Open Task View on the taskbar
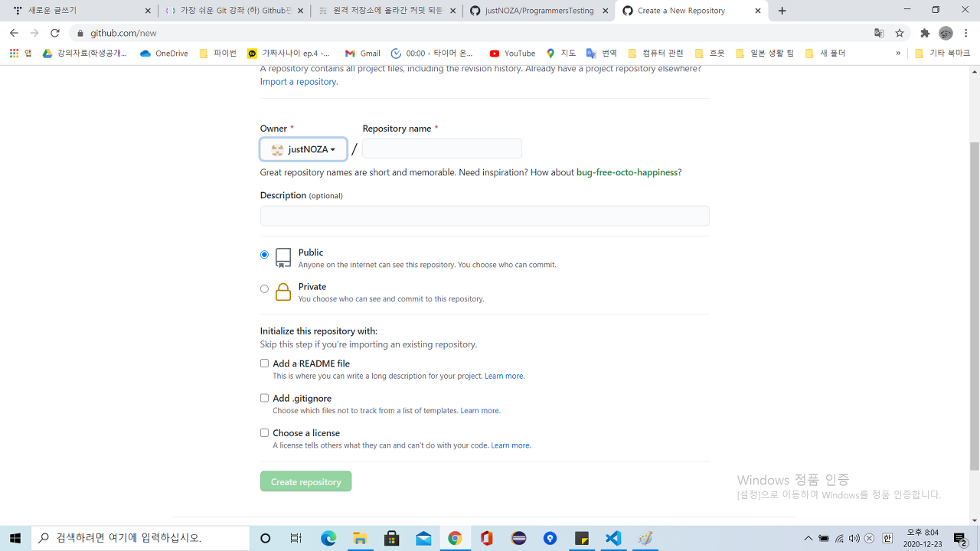 tap(296, 538)
